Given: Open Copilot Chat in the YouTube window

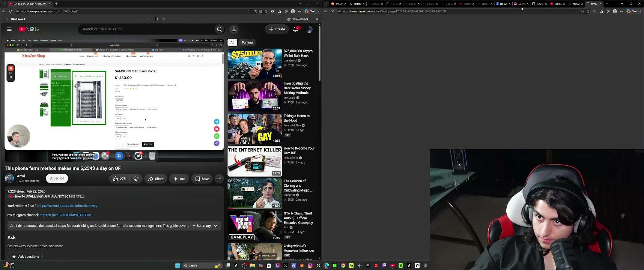Looking at the screenshot, I should [x=310, y=11].
